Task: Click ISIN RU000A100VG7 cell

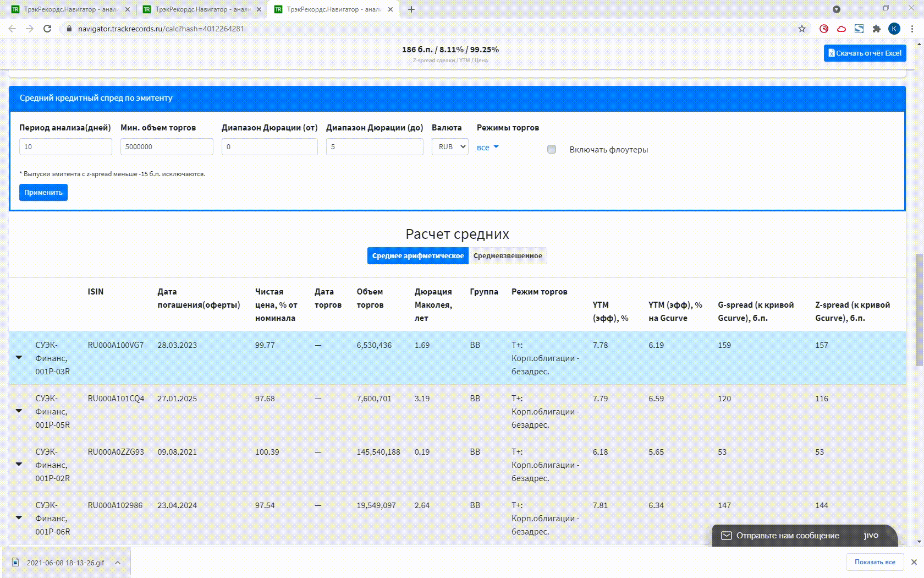Action: coord(116,345)
